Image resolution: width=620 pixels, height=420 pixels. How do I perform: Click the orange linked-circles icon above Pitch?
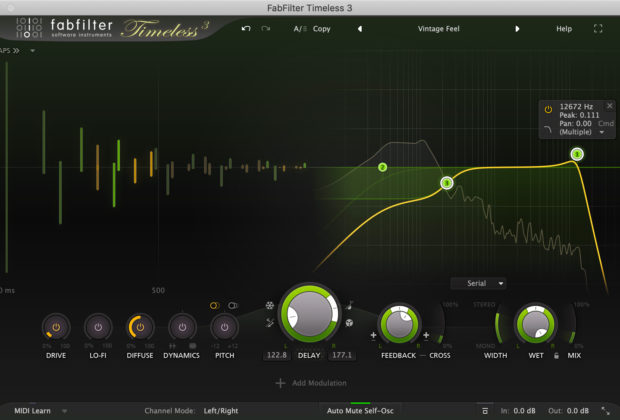click(x=215, y=305)
